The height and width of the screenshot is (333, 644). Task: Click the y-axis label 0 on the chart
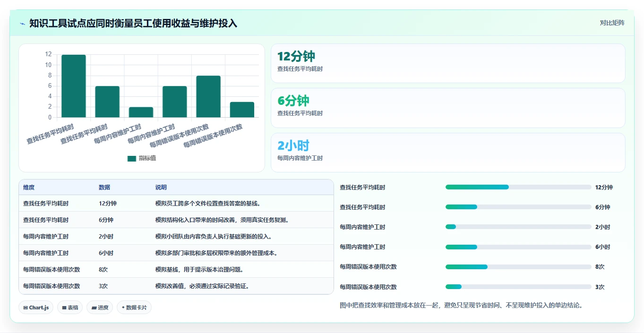50,117
